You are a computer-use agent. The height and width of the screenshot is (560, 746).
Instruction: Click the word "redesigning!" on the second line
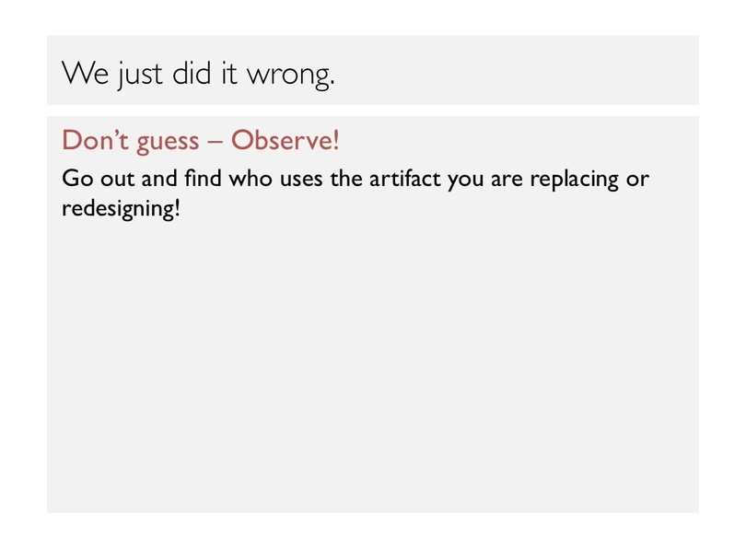(121, 209)
